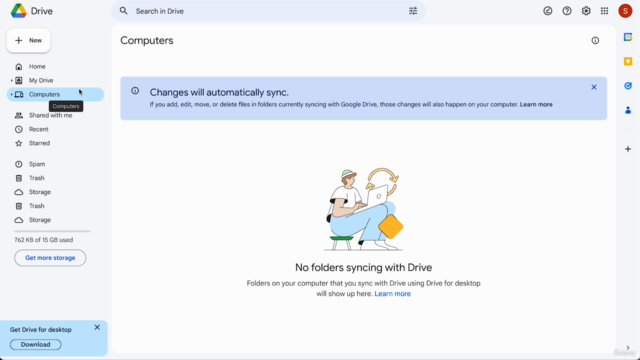The width and height of the screenshot is (640, 360).
Task: Expand the Computers tree arrow
Action: point(11,94)
